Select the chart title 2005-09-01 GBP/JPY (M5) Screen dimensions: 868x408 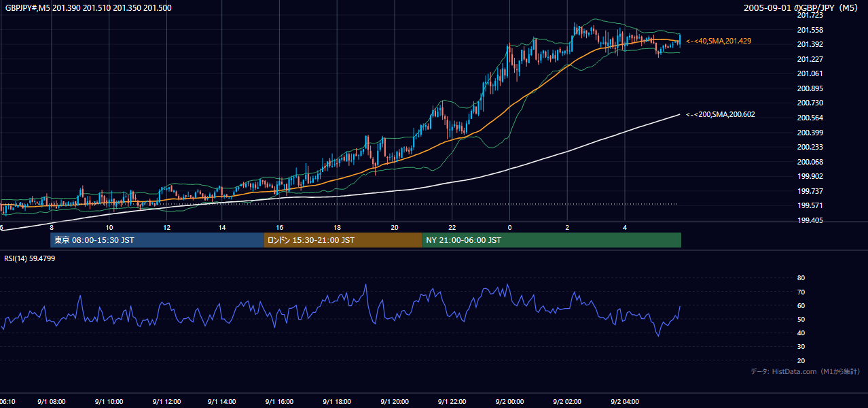801,7
